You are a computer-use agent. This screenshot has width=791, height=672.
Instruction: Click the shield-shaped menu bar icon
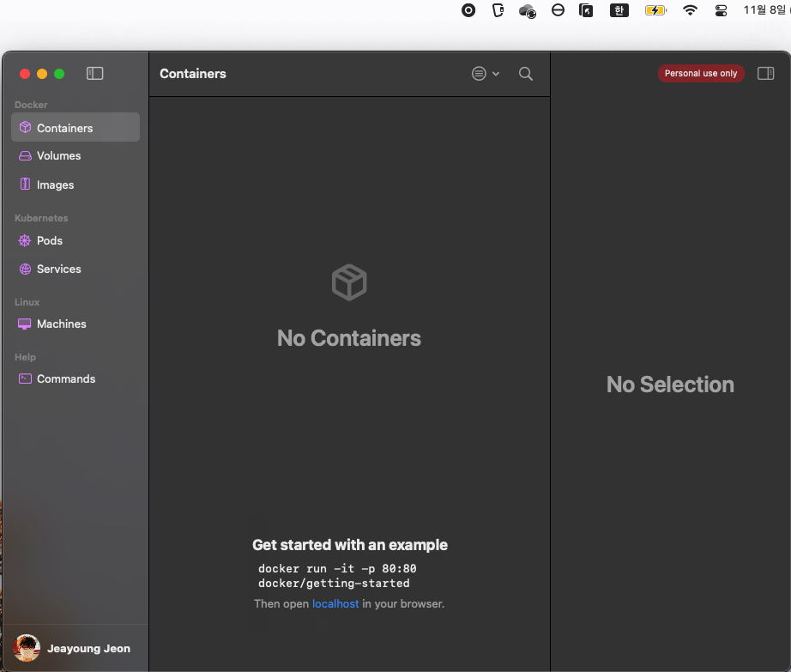pos(498,10)
